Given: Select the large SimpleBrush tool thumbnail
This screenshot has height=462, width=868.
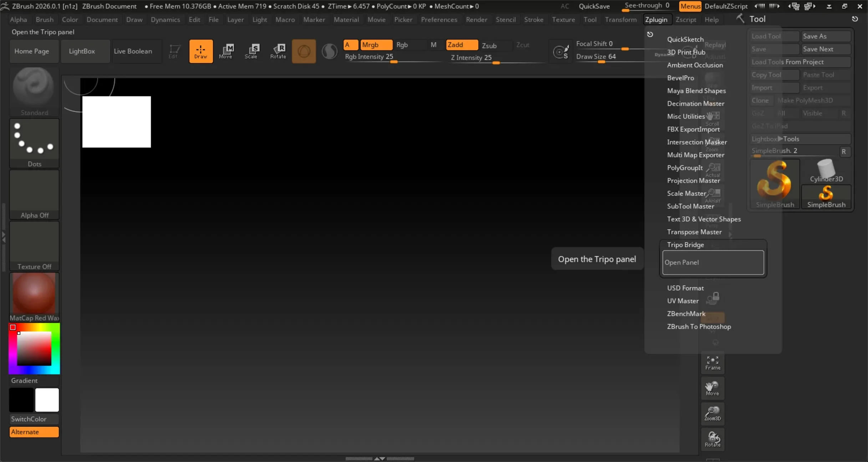Looking at the screenshot, I should pyautogui.click(x=775, y=184).
